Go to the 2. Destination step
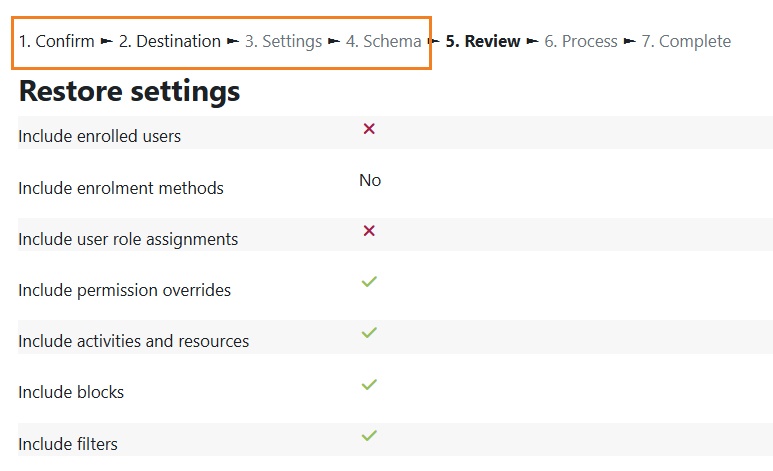This screenshot has width=773, height=471. click(x=170, y=41)
